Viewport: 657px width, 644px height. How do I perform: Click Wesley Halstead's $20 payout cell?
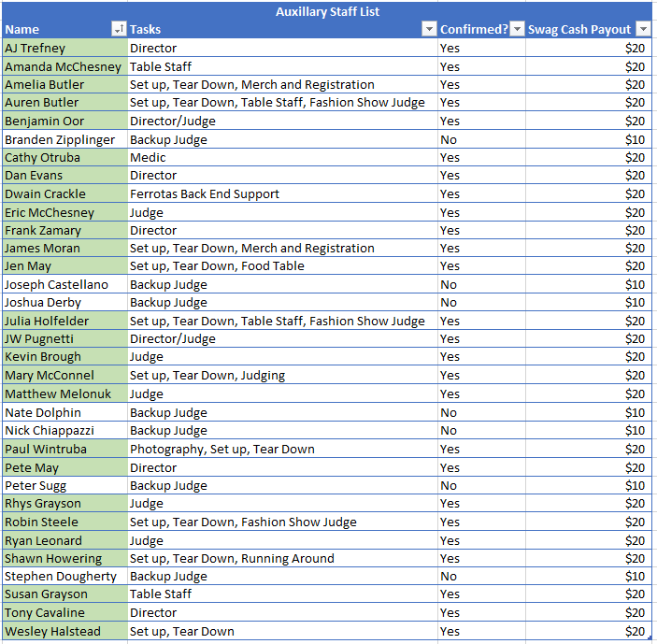(x=589, y=631)
